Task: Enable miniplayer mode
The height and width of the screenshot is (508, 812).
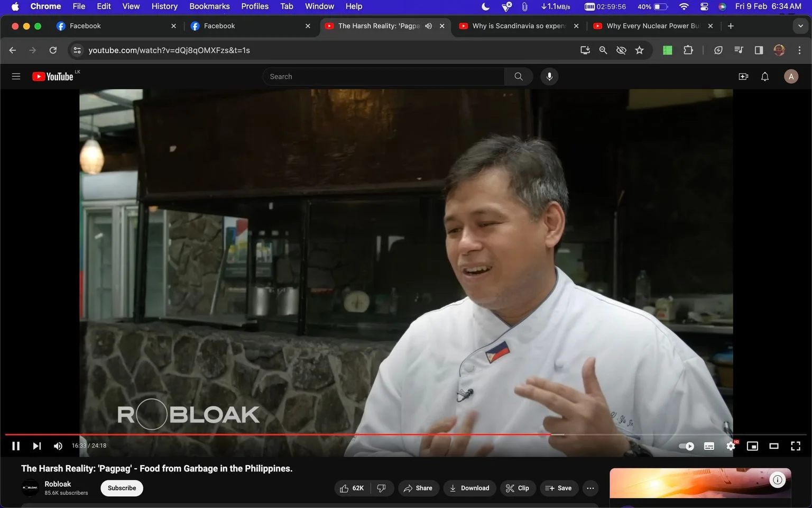Action: click(x=752, y=446)
